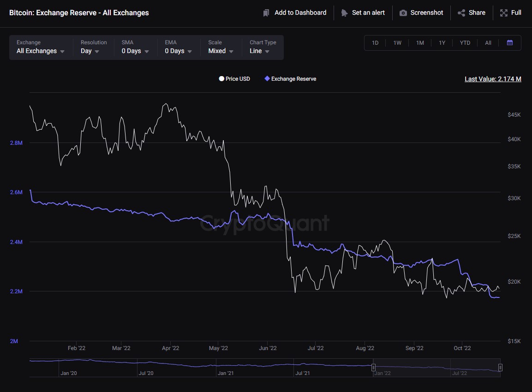Click the 1M range button
Screen dimensions: 532x392
pos(420,42)
